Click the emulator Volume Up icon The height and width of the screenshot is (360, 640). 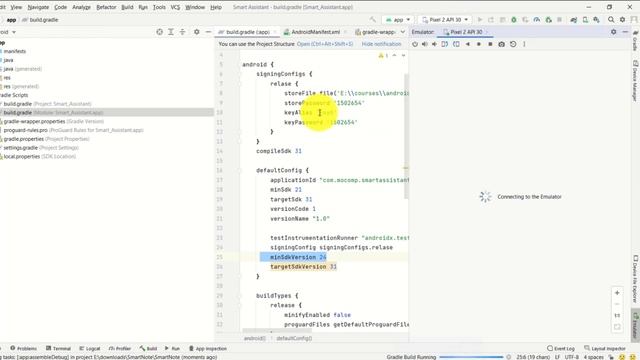[x=424, y=44]
